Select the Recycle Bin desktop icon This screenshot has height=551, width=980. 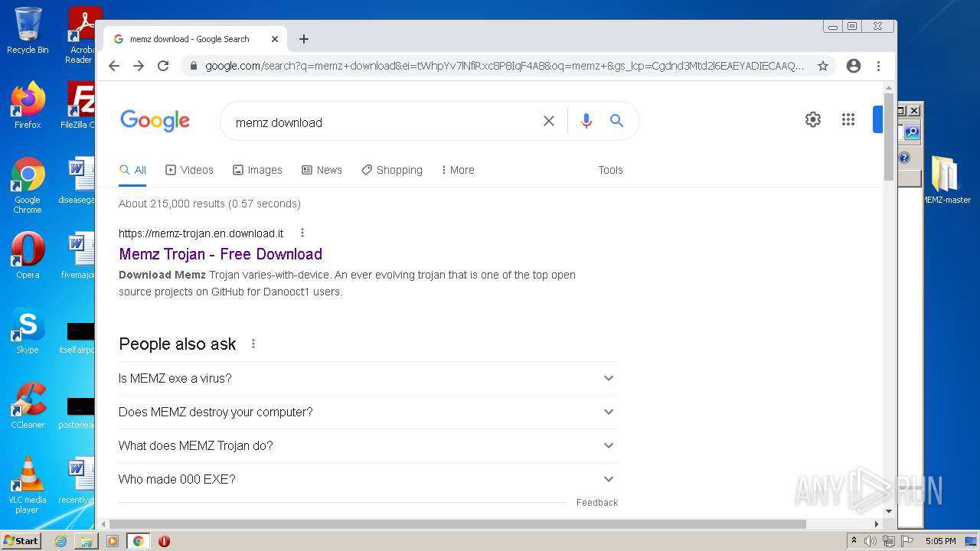tap(28, 30)
